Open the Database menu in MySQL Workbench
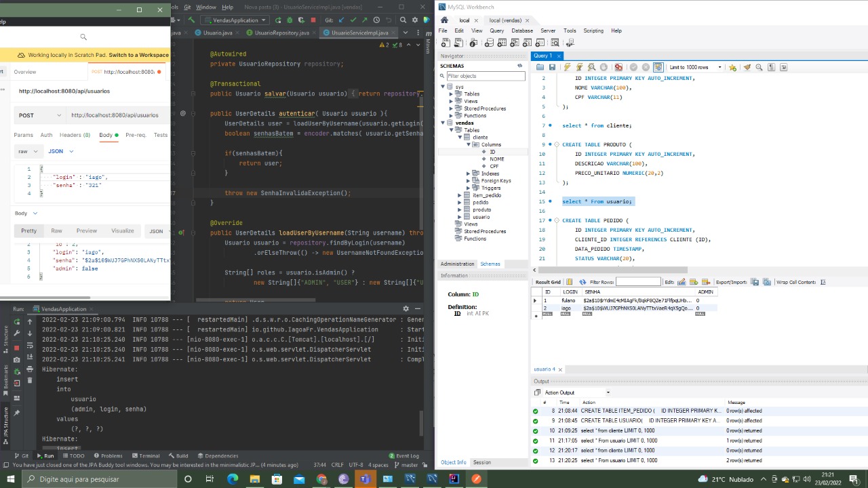The height and width of the screenshot is (488, 868). pos(521,30)
